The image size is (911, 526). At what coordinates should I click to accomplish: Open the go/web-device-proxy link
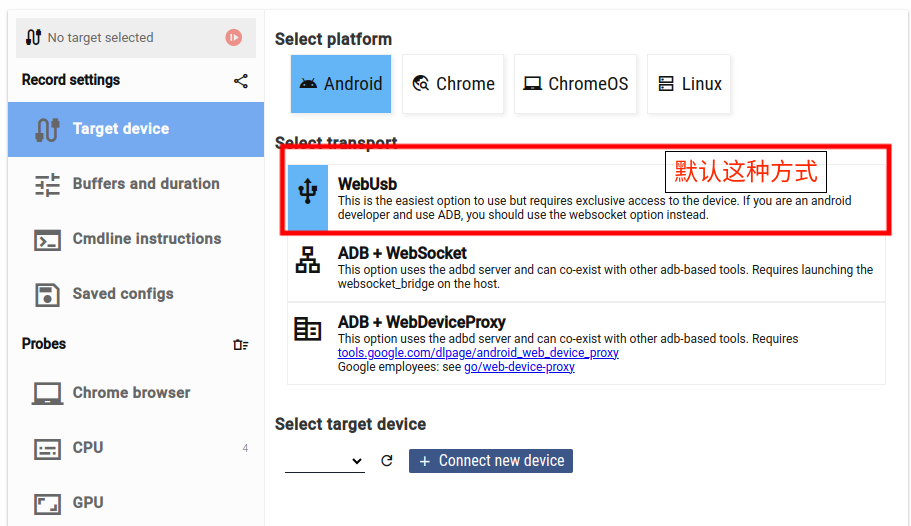point(519,367)
